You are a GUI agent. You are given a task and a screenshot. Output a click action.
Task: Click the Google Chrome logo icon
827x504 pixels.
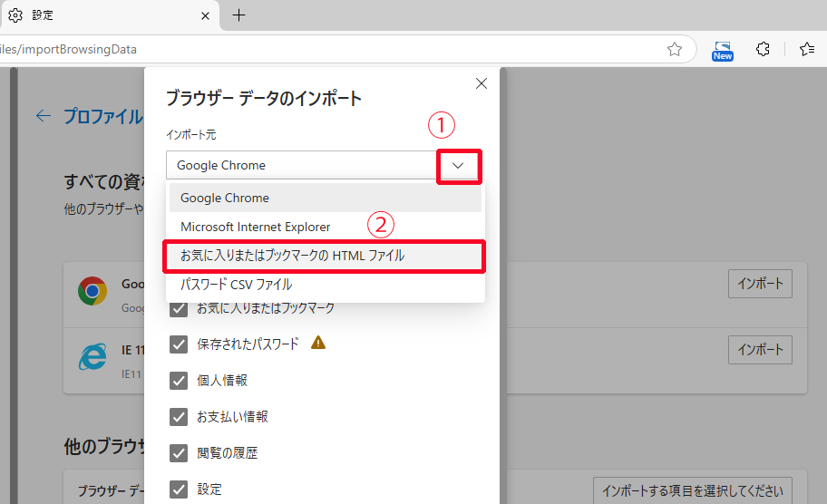(x=91, y=290)
